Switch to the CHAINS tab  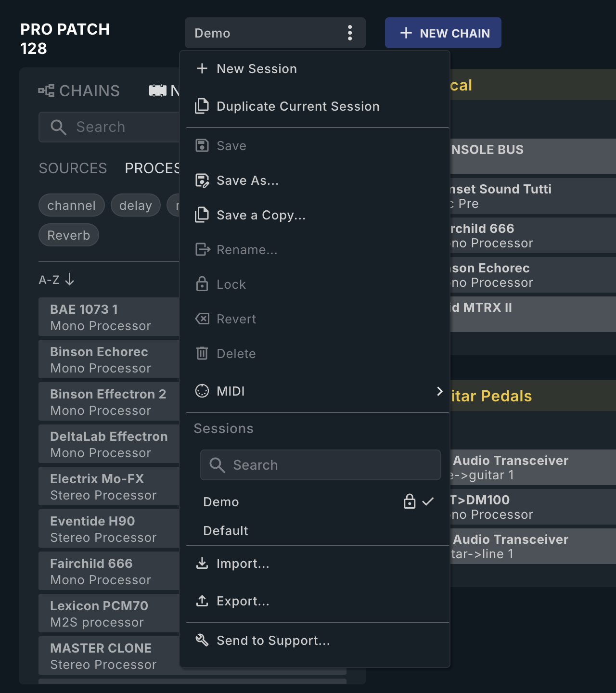pos(79,90)
